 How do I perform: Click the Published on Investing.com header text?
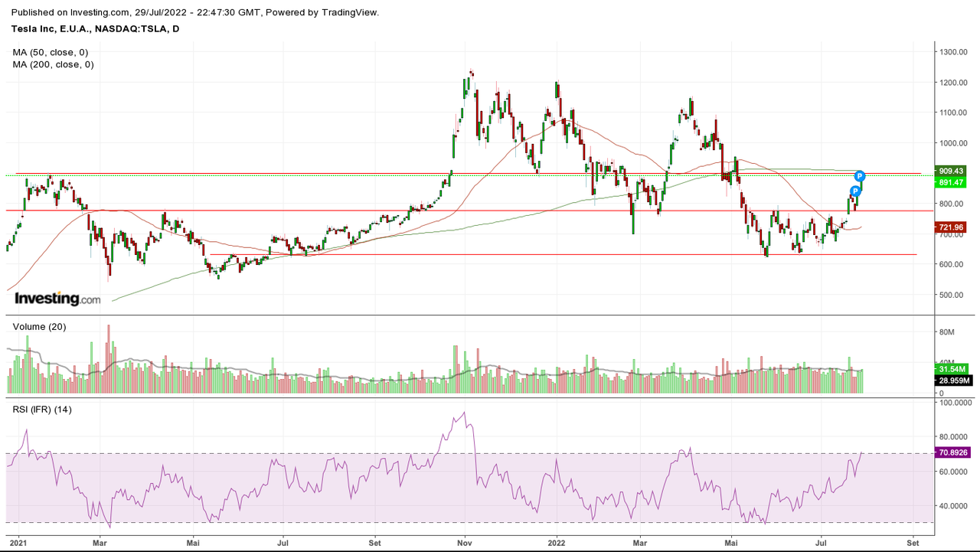pos(195,12)
